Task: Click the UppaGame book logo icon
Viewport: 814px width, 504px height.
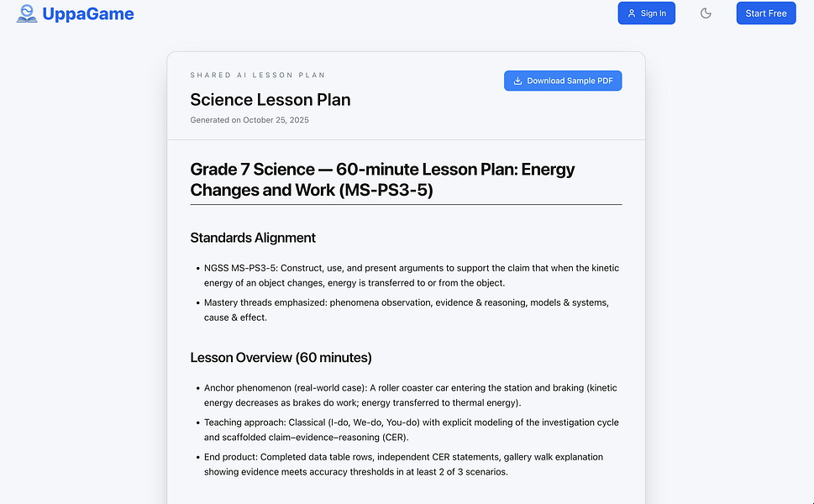Action: (27, 13)
